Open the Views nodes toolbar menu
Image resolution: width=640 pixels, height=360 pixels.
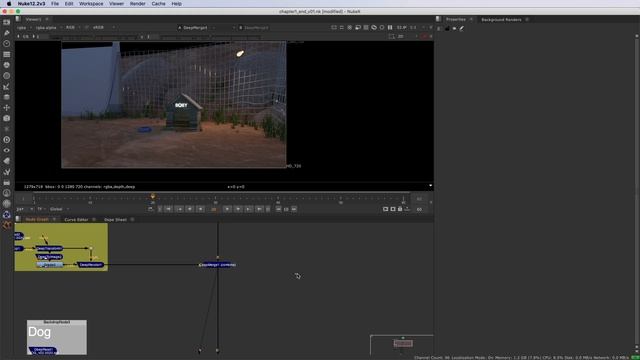coord(7,151)
